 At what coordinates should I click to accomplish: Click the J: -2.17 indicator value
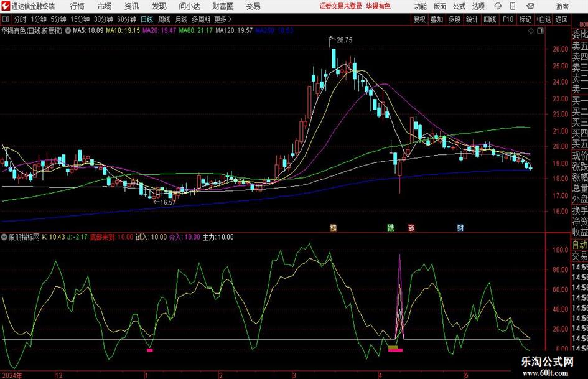point(77,237)
